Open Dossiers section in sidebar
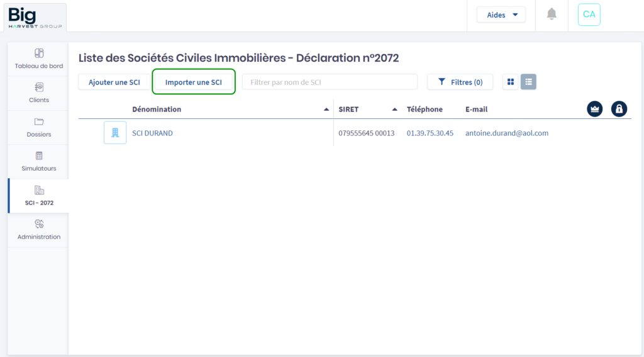 pos(38,127)
